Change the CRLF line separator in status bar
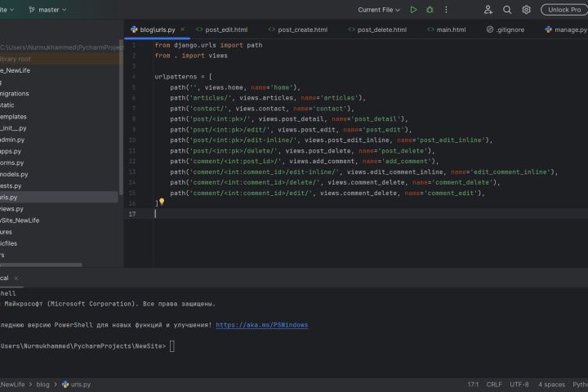Screen dimensions: 588x392 494,384
